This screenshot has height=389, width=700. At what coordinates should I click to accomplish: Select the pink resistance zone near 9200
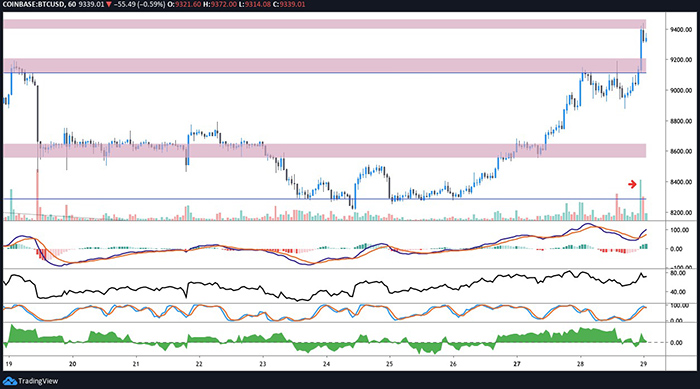point(325,65)
